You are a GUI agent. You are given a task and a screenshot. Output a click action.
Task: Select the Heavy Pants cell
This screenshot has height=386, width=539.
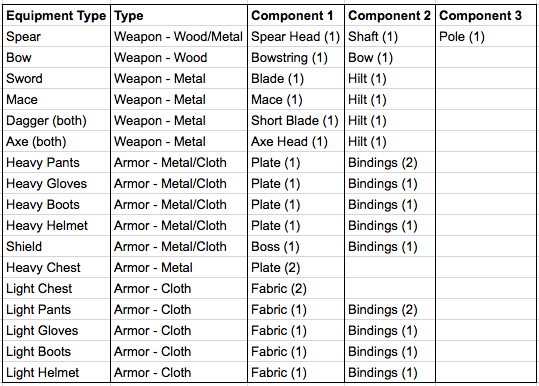point(56,162)
